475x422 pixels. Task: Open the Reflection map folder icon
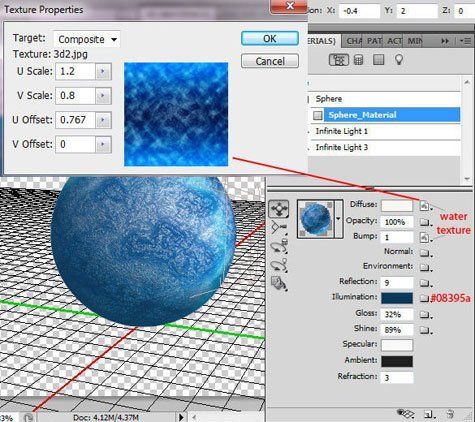point(425,283)
